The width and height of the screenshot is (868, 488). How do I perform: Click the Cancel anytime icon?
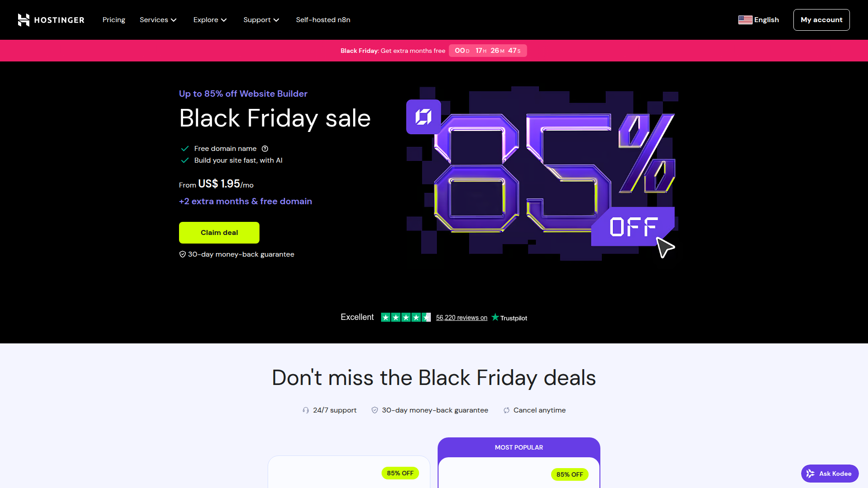[506, 410]
